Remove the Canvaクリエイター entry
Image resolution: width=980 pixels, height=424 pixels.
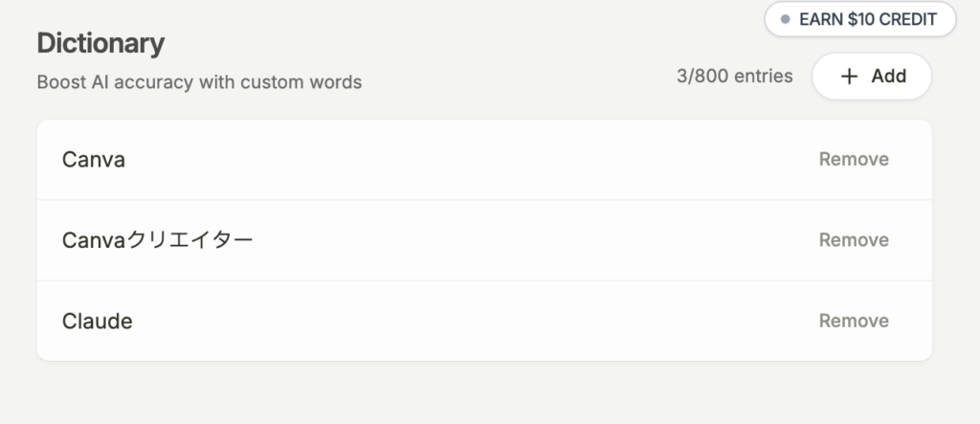854,240
